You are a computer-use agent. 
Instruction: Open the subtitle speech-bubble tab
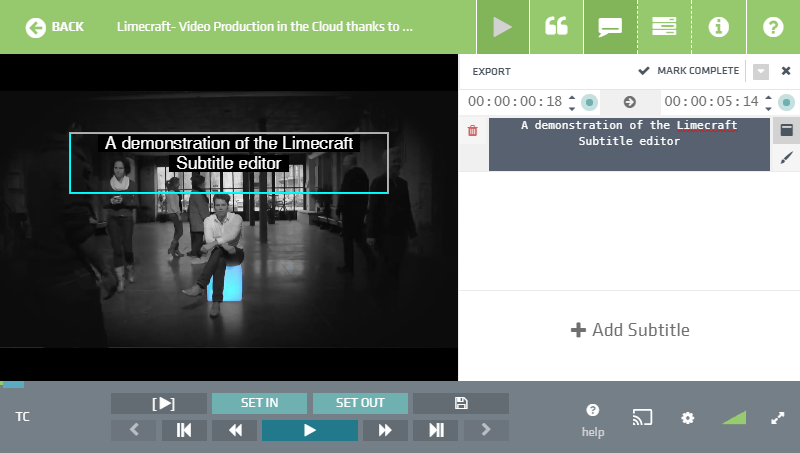click(610, 27)
